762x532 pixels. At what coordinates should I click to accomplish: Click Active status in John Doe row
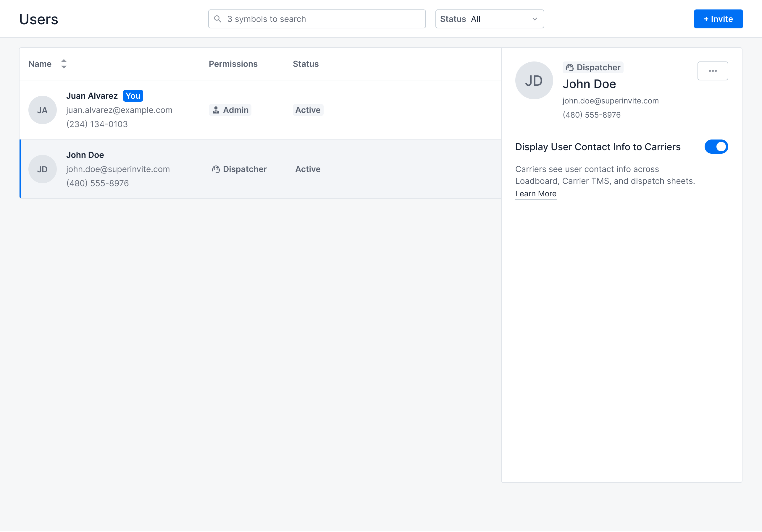pos(308,169)
